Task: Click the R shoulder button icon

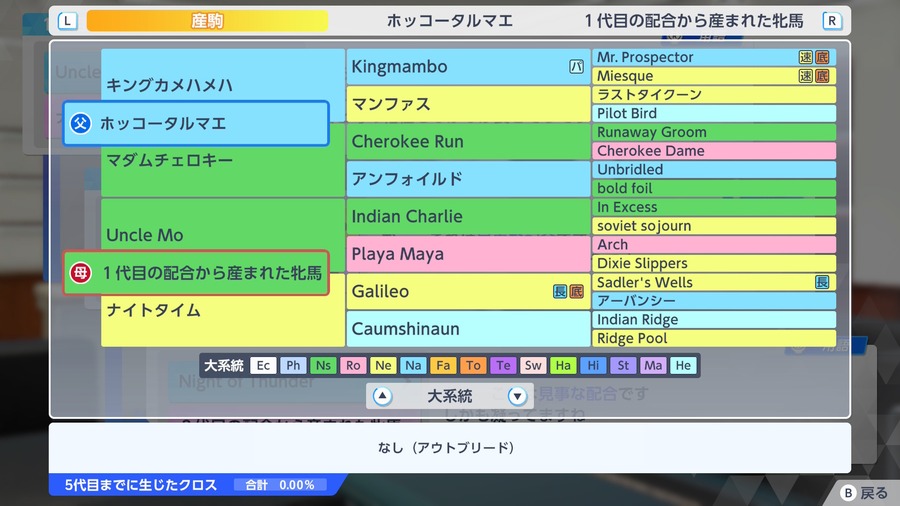Action: click(x=832, y=21)
